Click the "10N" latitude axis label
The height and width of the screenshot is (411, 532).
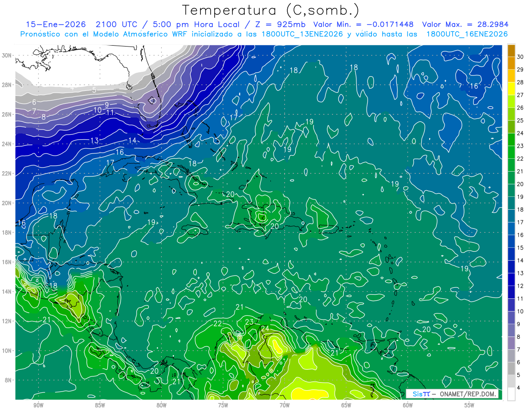click(7, 351)
